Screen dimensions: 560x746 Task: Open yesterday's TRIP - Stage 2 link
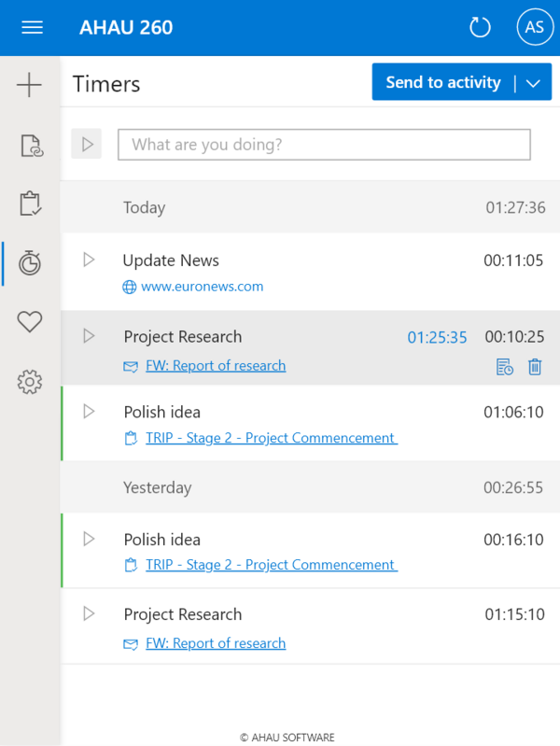[271, 565]
